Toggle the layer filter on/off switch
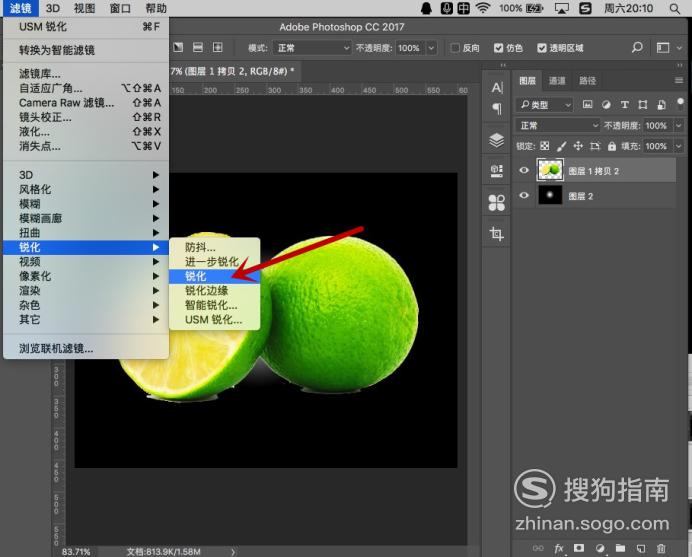 [680, 105]
